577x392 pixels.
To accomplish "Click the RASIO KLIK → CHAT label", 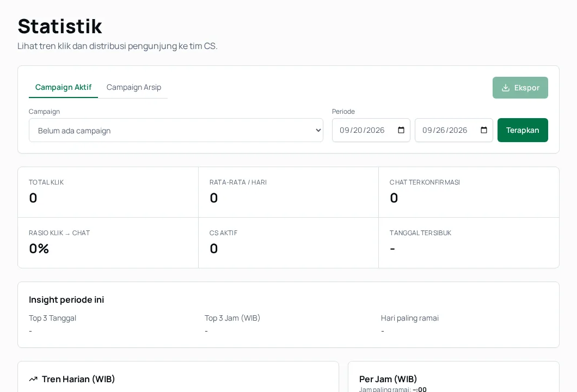I will (59, 233).
